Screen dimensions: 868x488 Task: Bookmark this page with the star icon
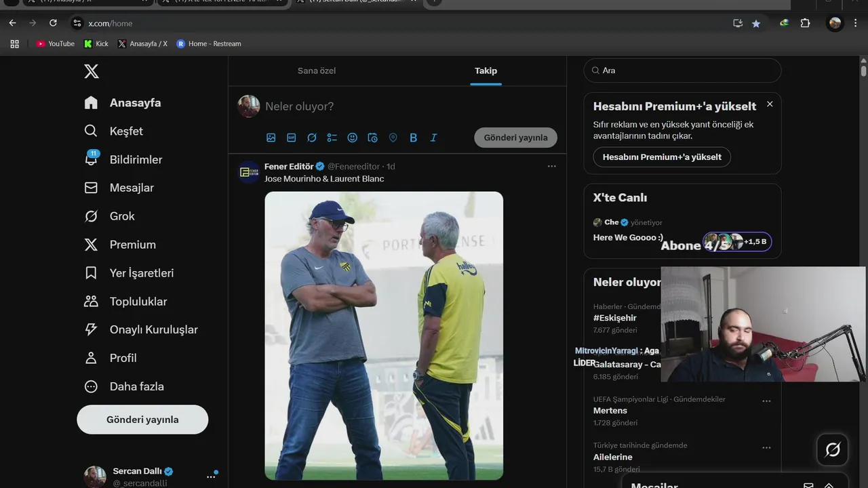[x=756, y=23]
